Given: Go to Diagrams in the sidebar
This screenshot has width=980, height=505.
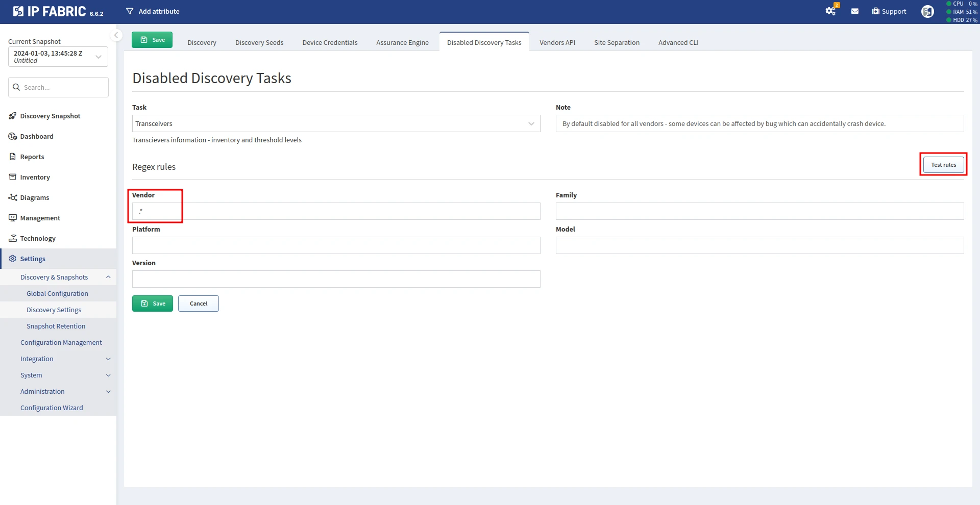Looking at the screenshot, I should point(35,197).
